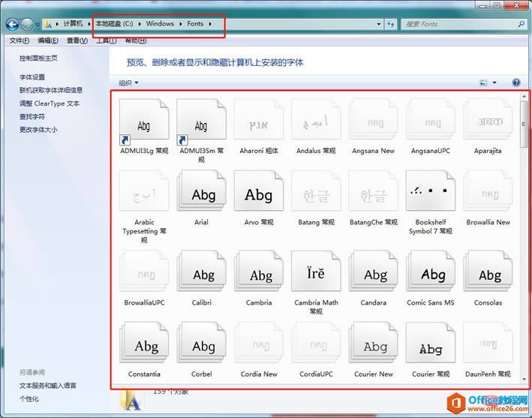The image size is (532, 418).
Task: Open the 组织 dropdown menu
Action: point(128,83)
